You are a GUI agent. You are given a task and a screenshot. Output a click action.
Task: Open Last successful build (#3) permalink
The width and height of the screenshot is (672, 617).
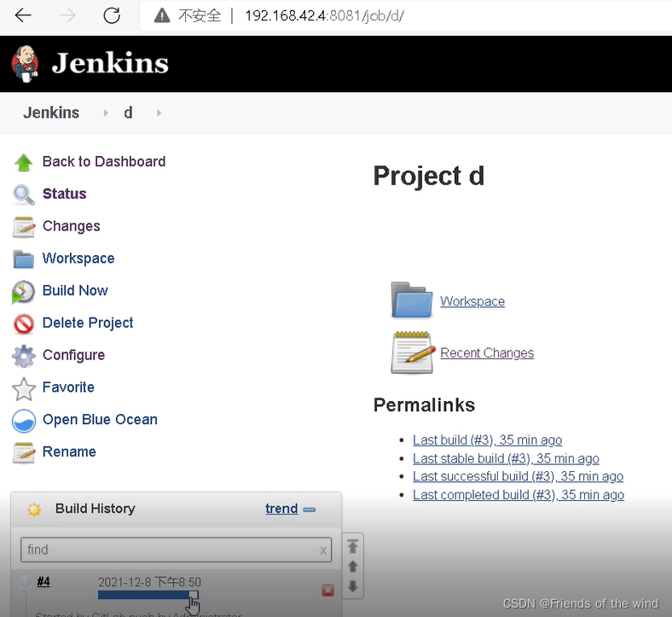[x=518, y=476]
